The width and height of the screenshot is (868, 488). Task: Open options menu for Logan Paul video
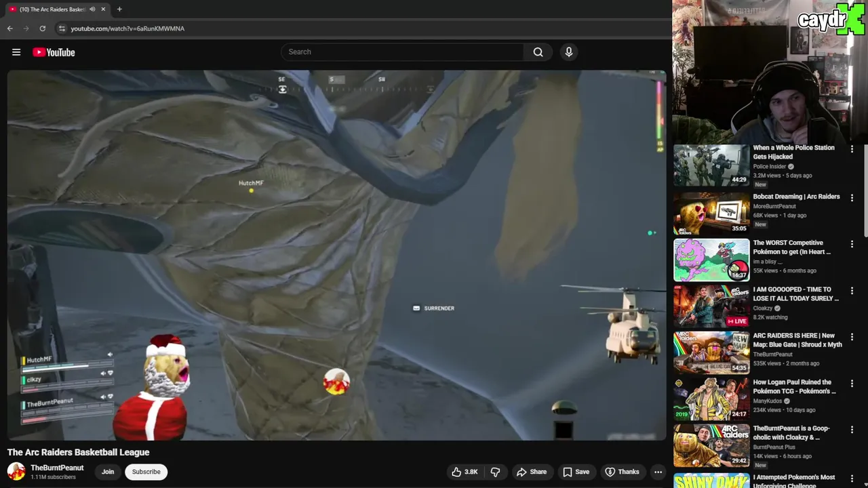852,384
